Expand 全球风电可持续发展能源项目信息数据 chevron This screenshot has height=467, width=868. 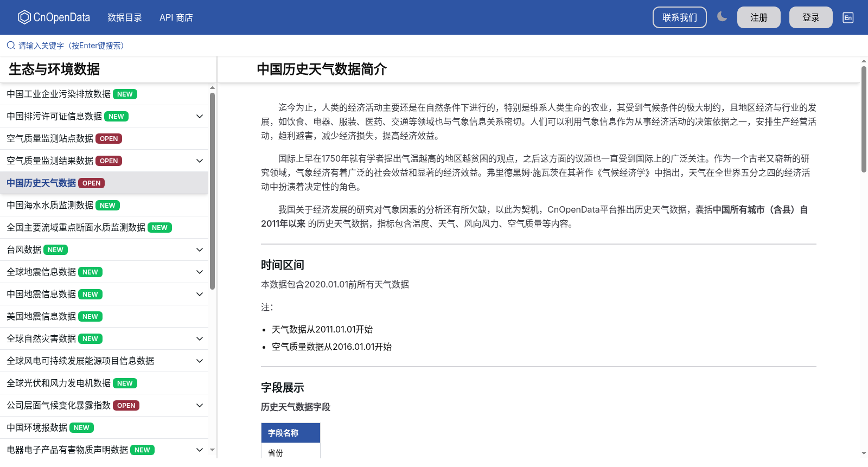200,361
